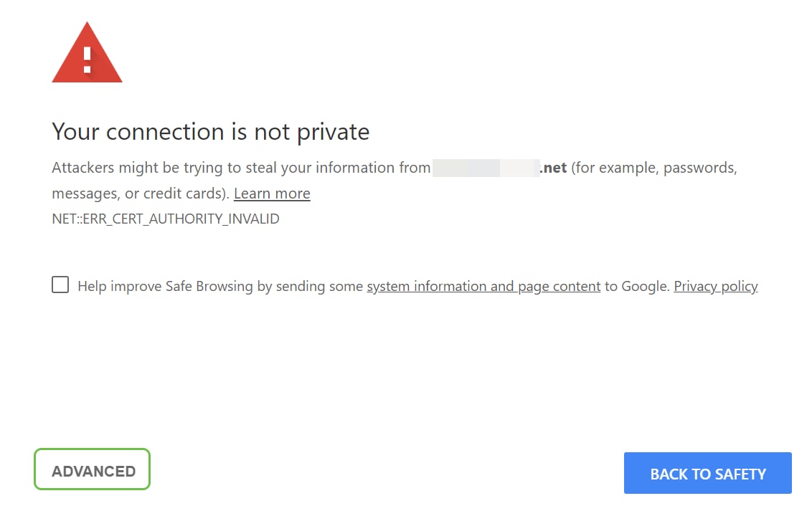
Task: Click the "Help improve Safe Browsing" label text
Action: 165,286
